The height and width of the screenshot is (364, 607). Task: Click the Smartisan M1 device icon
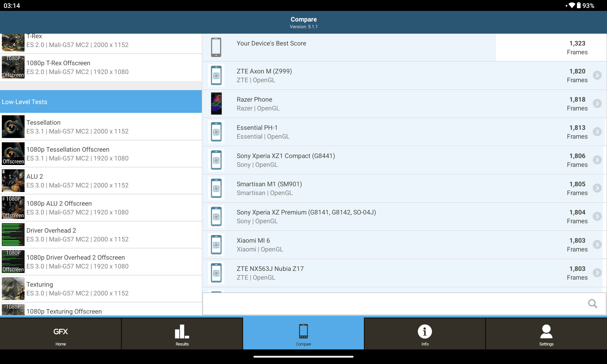pos(216,188)
